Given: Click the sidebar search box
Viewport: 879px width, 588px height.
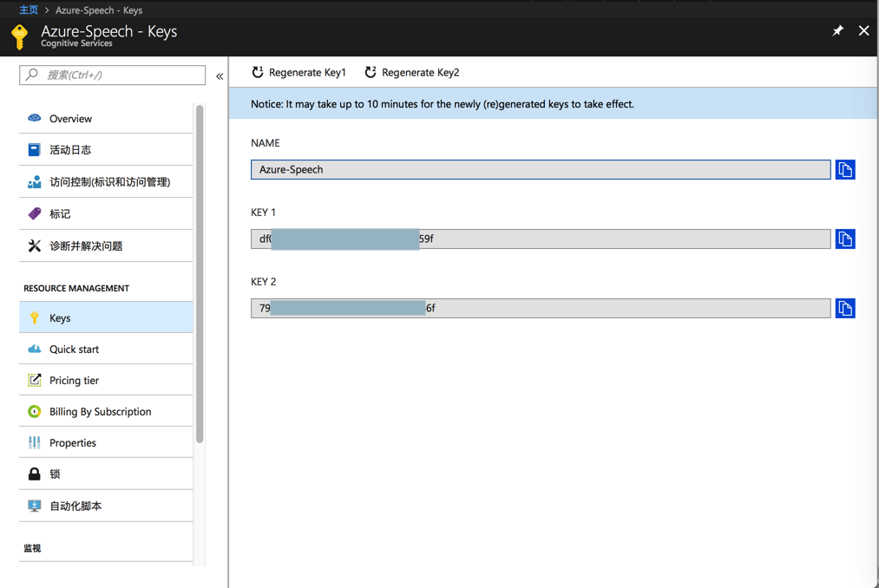Looking at the screenshot, I should [113, 75].
